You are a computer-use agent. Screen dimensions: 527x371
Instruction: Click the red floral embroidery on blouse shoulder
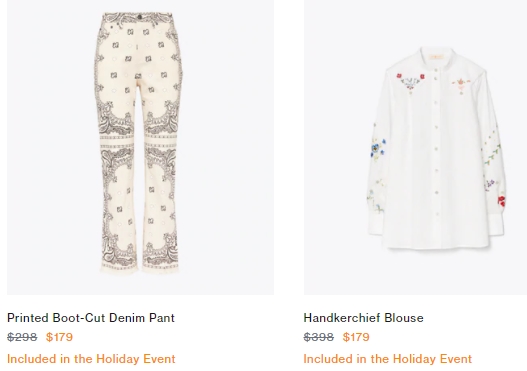click(x=410, y=81)
